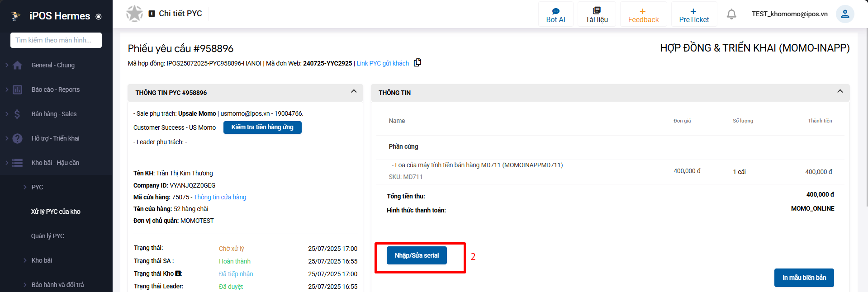Copy the PYC customer link via copy icon
The image size is (868, 292).
[x=417, y=62]
